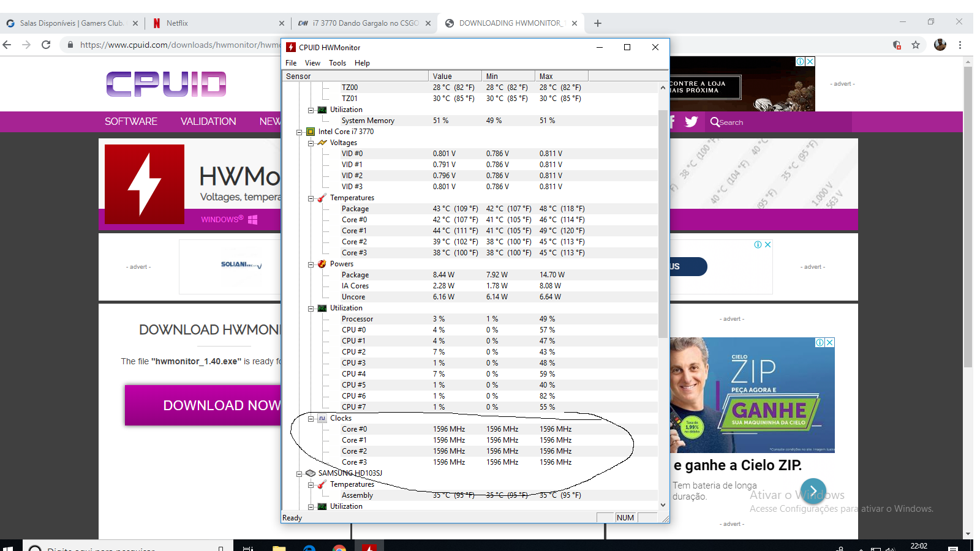Screen dimensions: 980x551
Task: Select the TZ00 temperature row
Action: pos(470,88)
